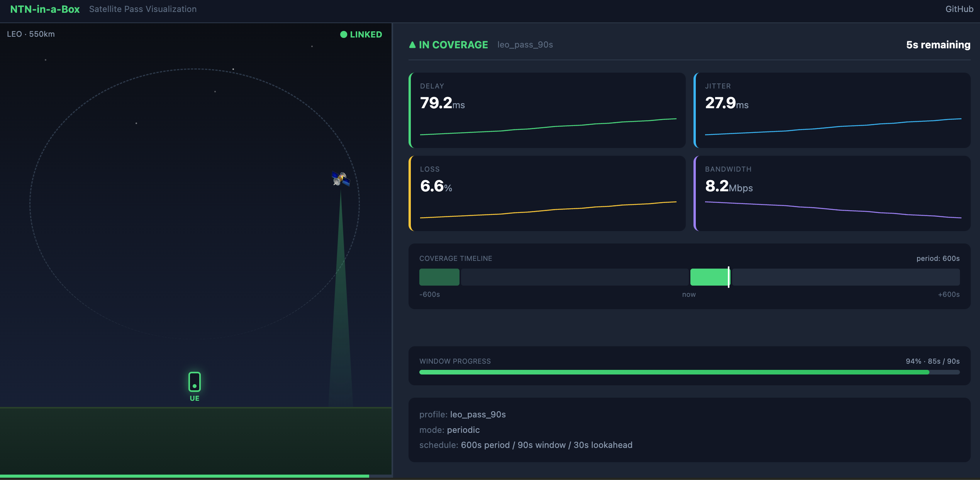The height and width of the screenshot is (480, 980).
Task: Click the jitter value 27.9 ms
Action: pyautogui.click(x=727, y=103)
